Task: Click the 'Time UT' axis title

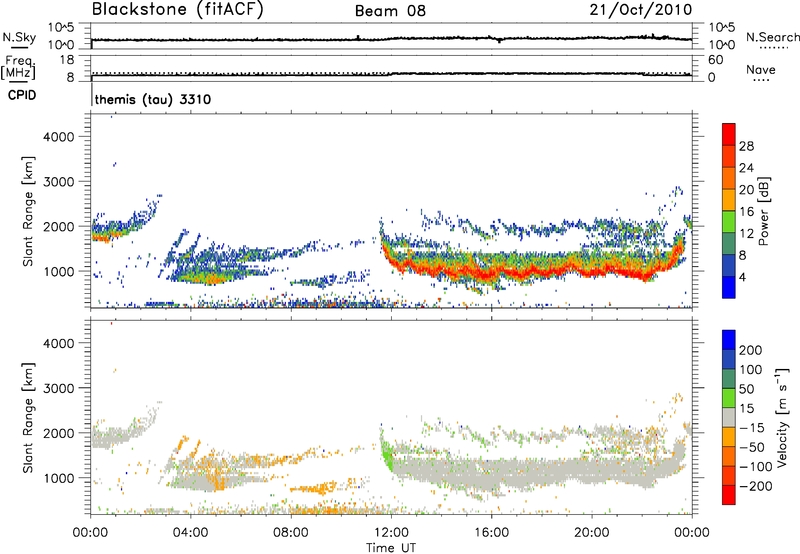Action: point(391,547)
